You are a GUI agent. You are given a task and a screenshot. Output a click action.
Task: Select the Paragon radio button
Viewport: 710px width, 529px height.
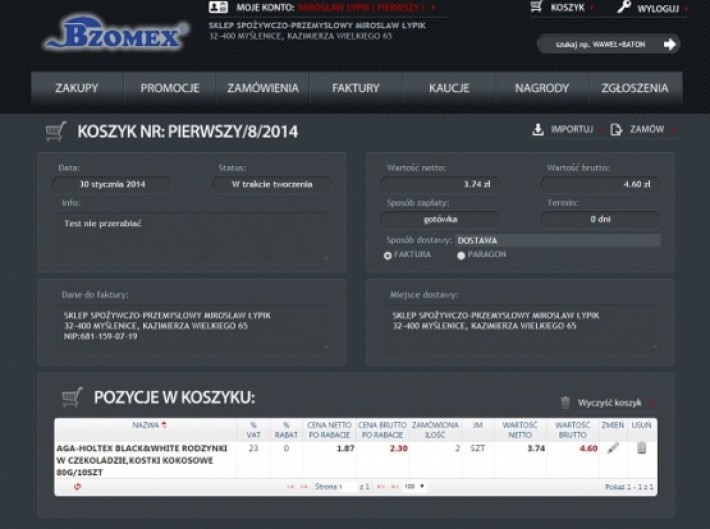coord(461,255)
